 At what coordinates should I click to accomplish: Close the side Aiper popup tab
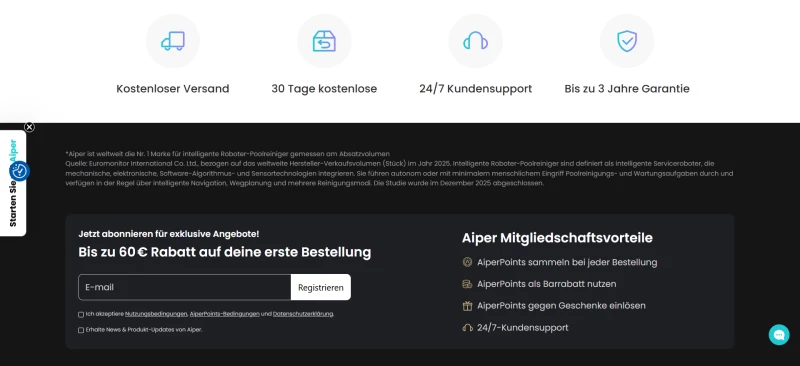[30, 127]
